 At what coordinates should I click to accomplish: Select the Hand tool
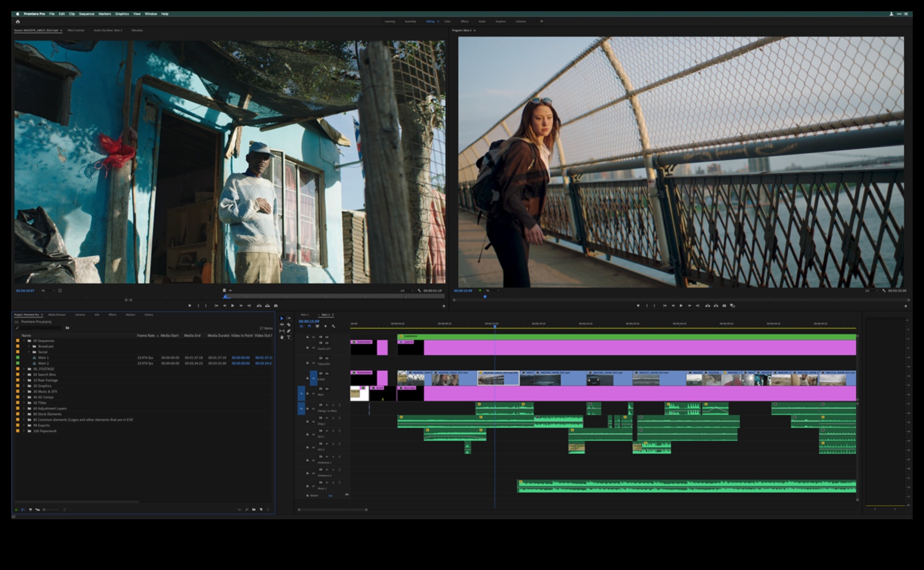[x=282, y=337]
